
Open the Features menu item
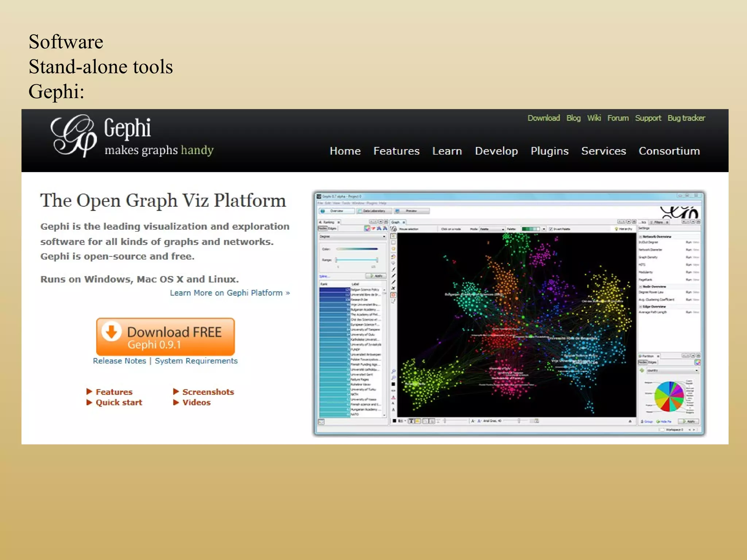coord(396,151)
